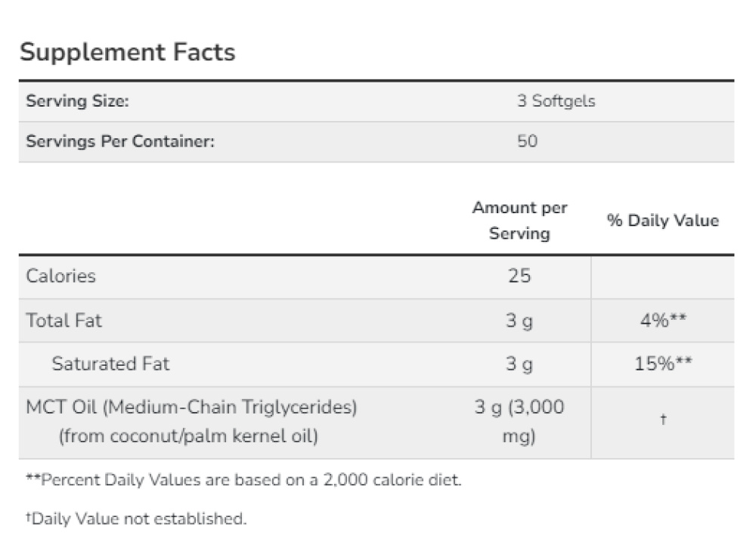The image size is (756, 533).
Task: Click the Amount per Serving column header
Action: (519, 221)
